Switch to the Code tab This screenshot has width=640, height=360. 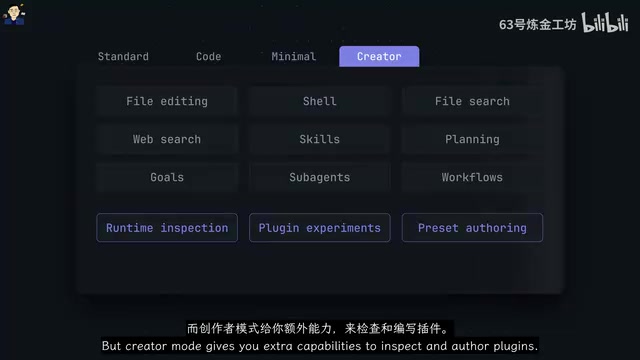pos(208,56)
